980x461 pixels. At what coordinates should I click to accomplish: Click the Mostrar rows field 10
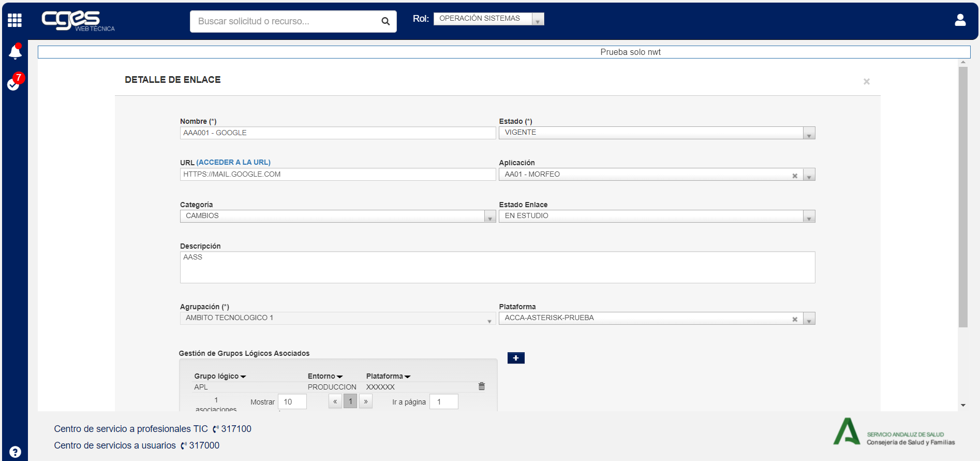292,402
